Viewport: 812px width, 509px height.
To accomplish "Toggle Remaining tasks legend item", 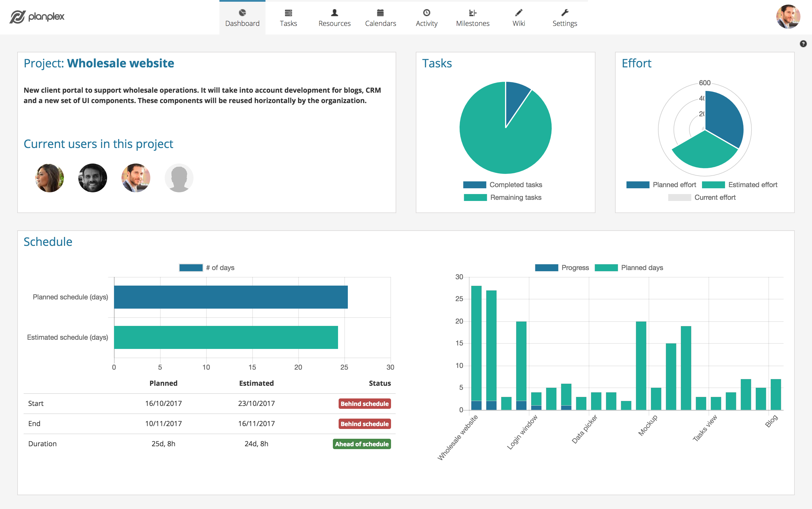I will click(x=502, y=197).
